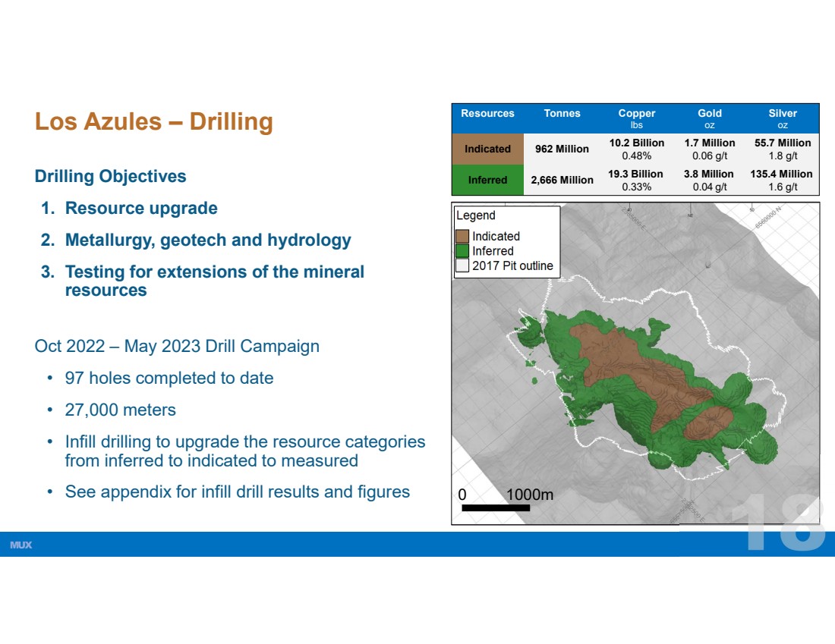Click the Drilling Objectives heading
Viewport: 835px width, 644px height.
pos(110,176)
